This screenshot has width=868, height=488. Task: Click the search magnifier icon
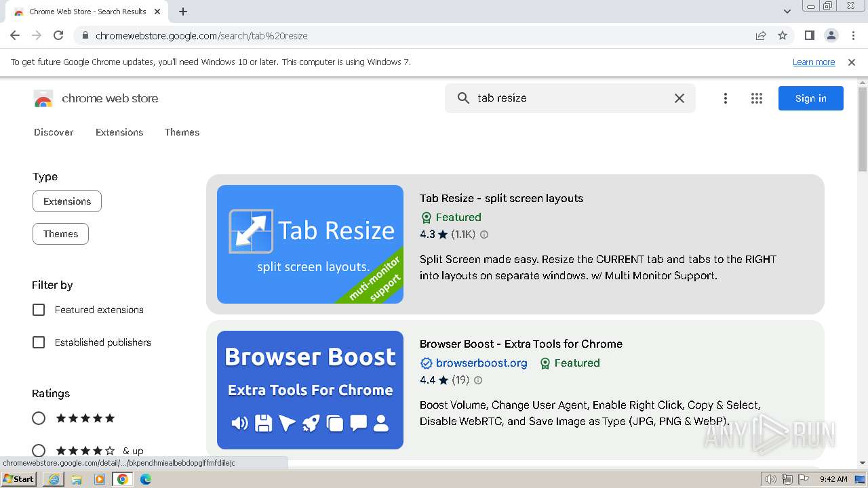463,98
